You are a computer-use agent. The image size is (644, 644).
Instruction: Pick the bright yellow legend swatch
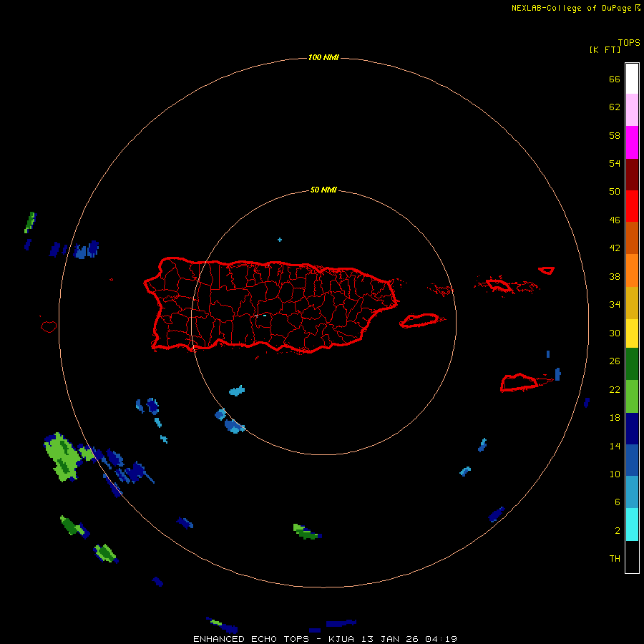pos(632,333)
